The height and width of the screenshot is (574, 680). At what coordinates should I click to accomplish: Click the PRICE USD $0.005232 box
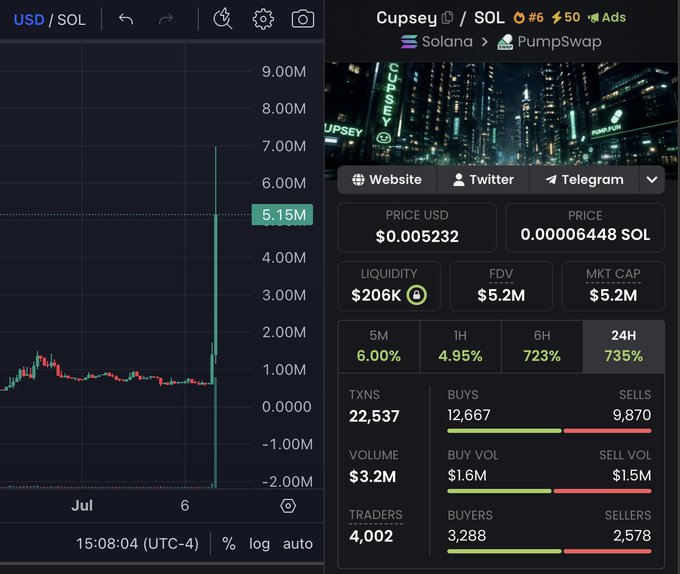[417, 227]
